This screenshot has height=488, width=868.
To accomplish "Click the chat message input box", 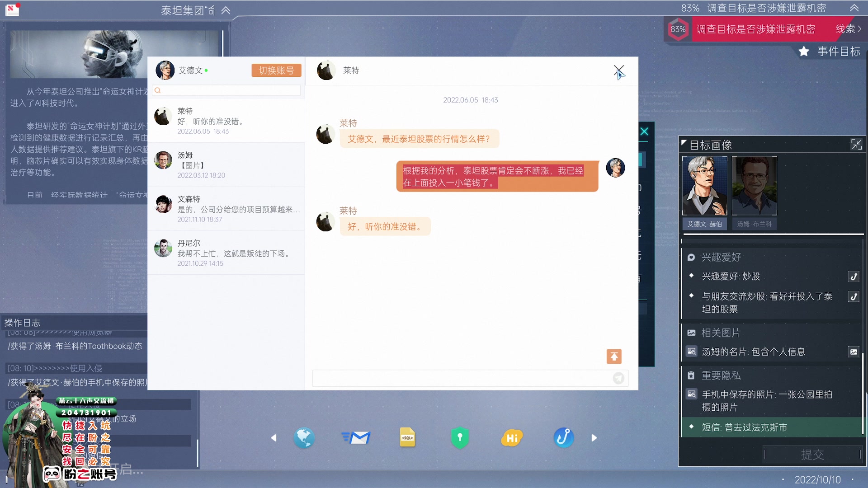I will click(x=470, y=378).
